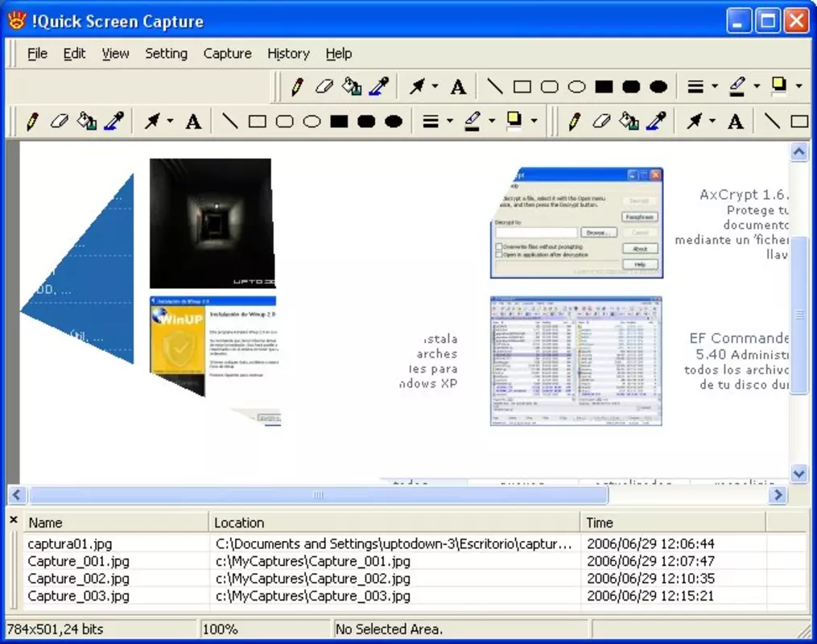
Task: Click the horizontal scrollbar right arrow
Action: point(778,494)
